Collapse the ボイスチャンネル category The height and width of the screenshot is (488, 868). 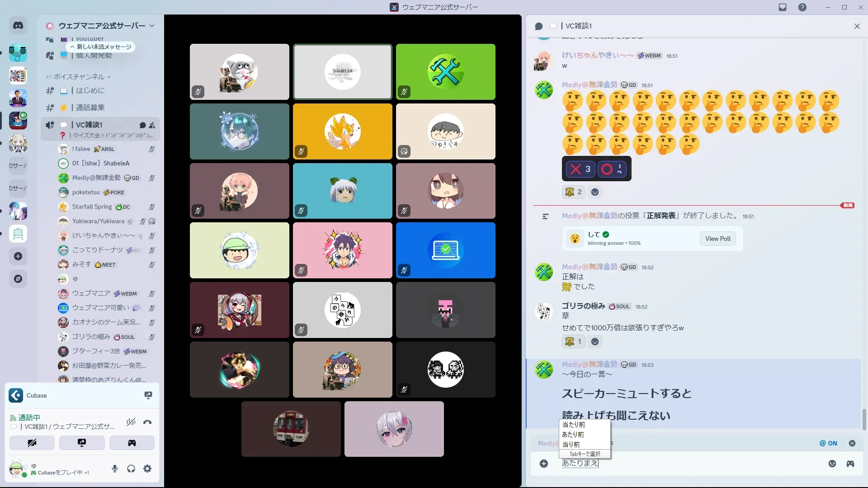tap(79, 77)
